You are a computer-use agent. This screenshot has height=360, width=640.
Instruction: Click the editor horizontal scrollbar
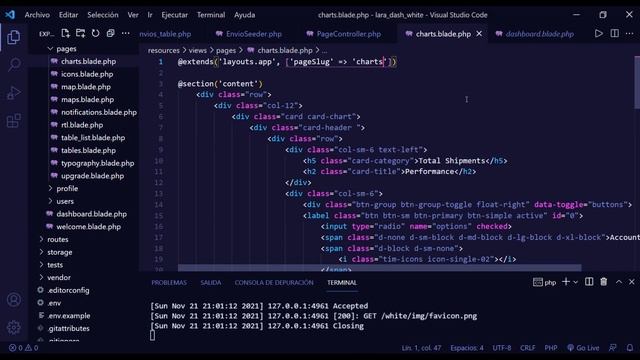click(x=380, y=268)
